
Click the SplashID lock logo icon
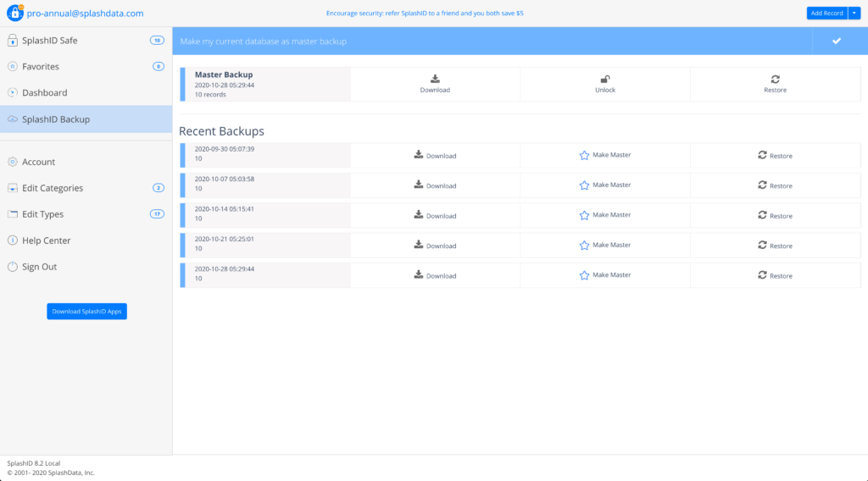(x=15, y=13)
